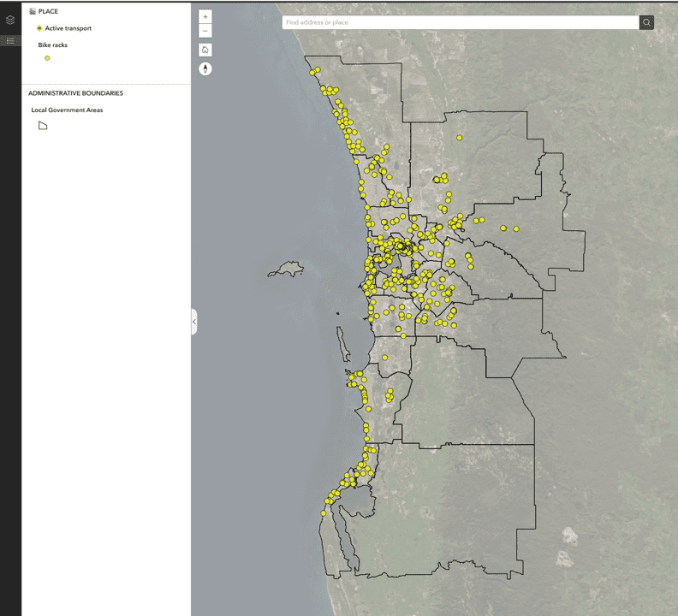The height and width of the screenshot is (616, 678).
Task: Click the Local Government Areas polygon symbol
Action: coord(43,126)
